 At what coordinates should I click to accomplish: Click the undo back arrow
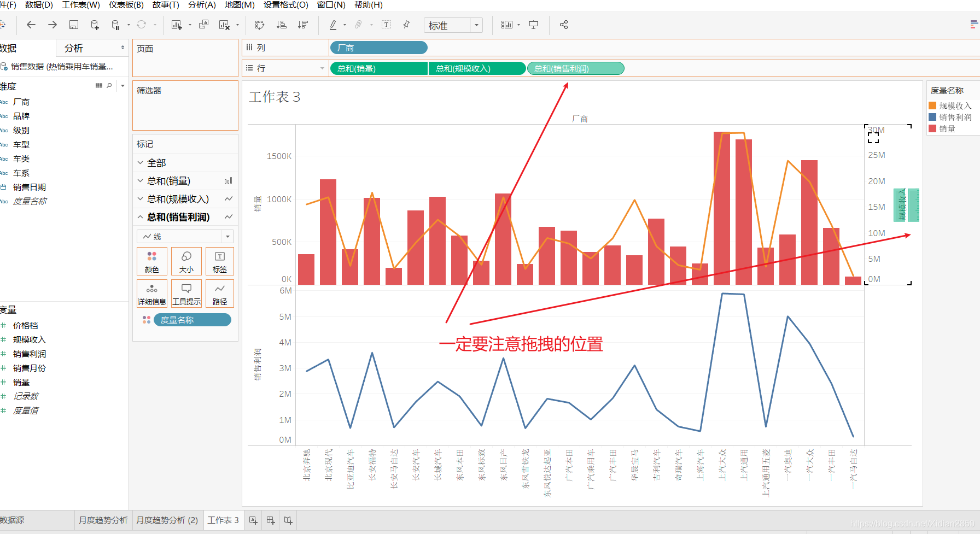click(31, 25)
